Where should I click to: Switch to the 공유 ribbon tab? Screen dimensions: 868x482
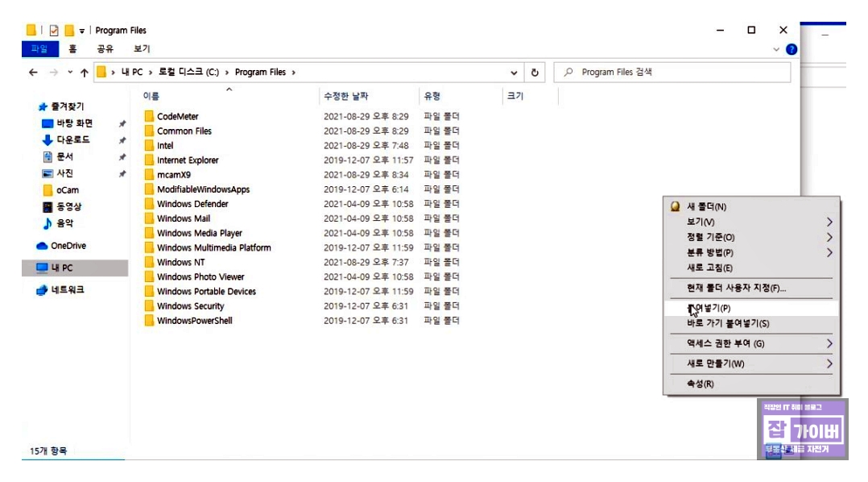coord(105,48)
